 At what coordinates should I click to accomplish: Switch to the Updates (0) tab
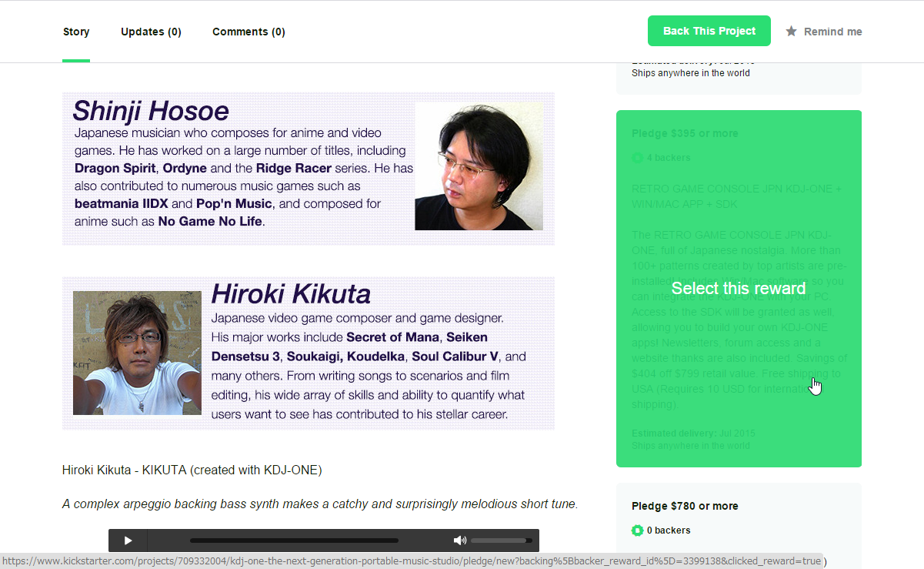pyautogui.click(x=151, y=32)
